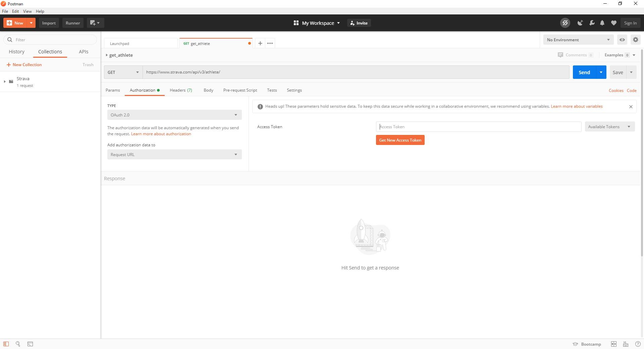The image size is (644, 349).
Task: Open the My Workspace dropdown
Action: (x=317, y=23)
